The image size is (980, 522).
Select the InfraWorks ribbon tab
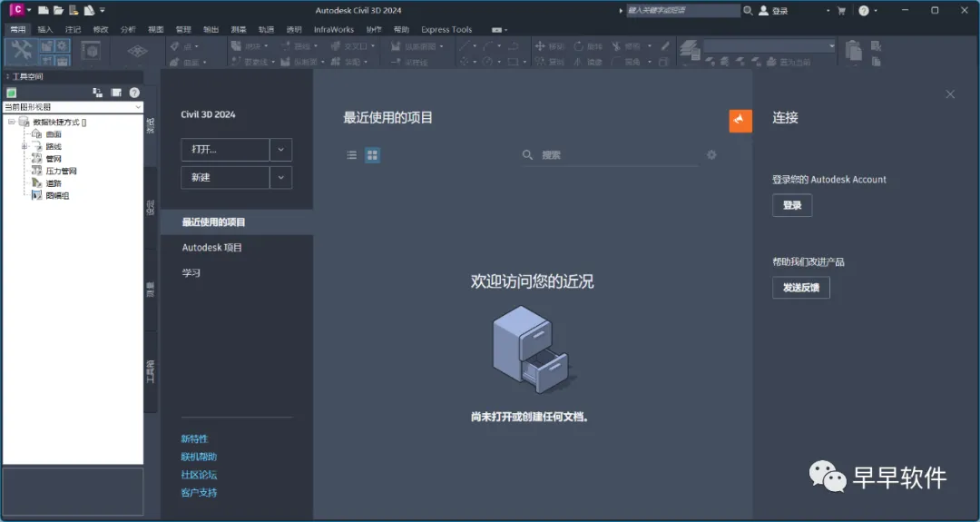pos(334,29)
